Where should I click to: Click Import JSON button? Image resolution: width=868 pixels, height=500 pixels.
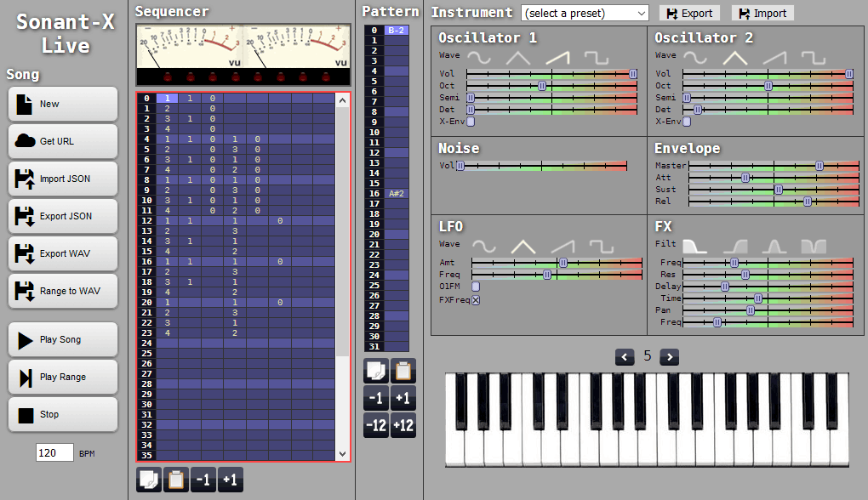coord(63,179)
